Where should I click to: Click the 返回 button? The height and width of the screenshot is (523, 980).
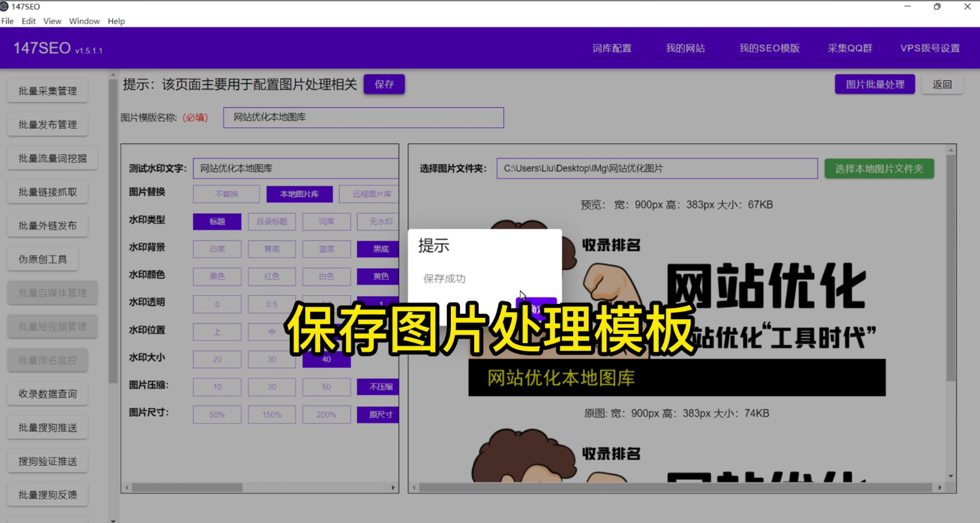pyautogui.click(x=942, y=84)
